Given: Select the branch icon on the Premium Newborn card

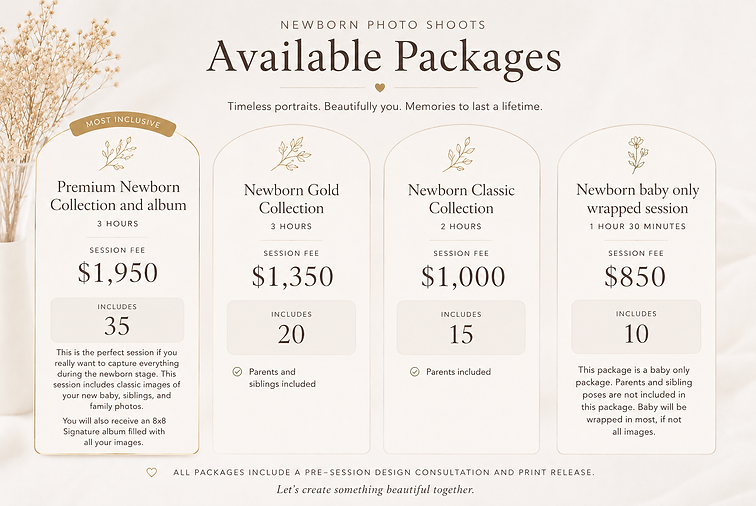Looking at the screenshot, I should tap(118, 153).
